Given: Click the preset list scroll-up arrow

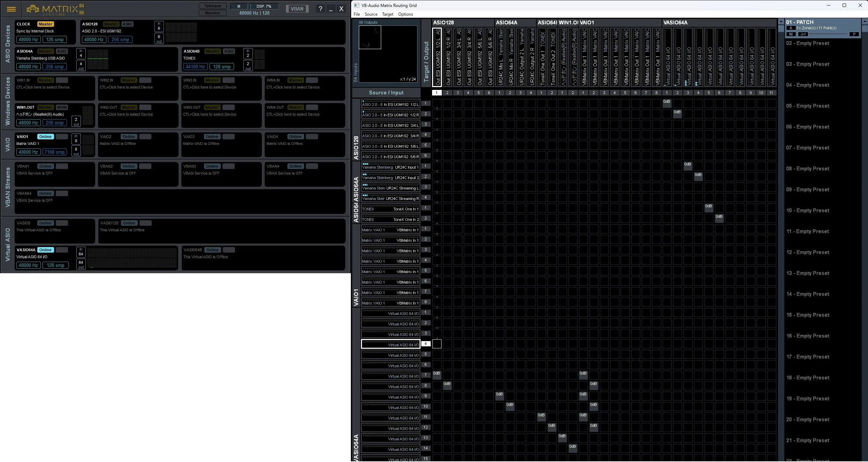Looking at the screenshot, I should click(x=865, y=22).
